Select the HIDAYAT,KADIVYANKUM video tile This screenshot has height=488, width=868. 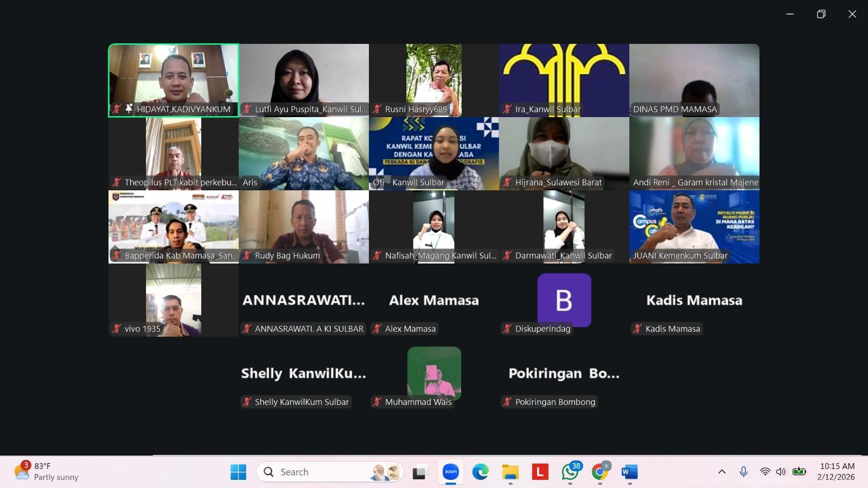pyautogui.click(x=174, y=80)
